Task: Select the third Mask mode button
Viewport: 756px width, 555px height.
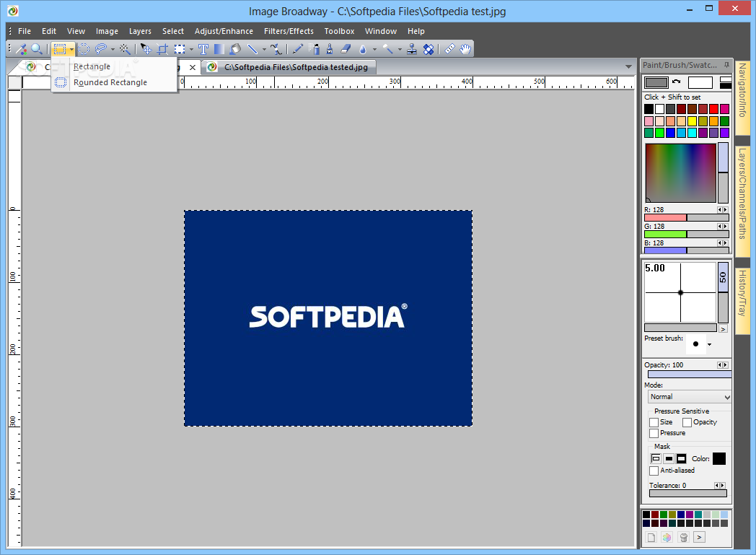Action: coord(681,458)
